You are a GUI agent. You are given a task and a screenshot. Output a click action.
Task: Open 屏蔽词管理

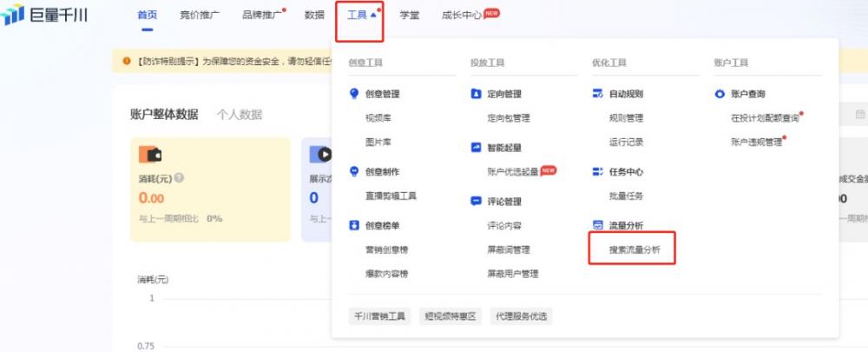click(508, 249)
